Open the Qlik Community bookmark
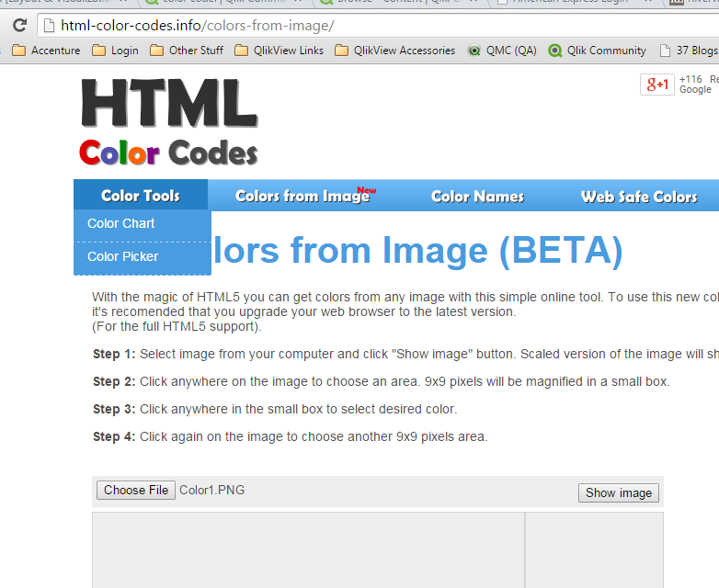The width and height of the screenshot is (719, 588). pyautogui.click(x=597, y=51)
